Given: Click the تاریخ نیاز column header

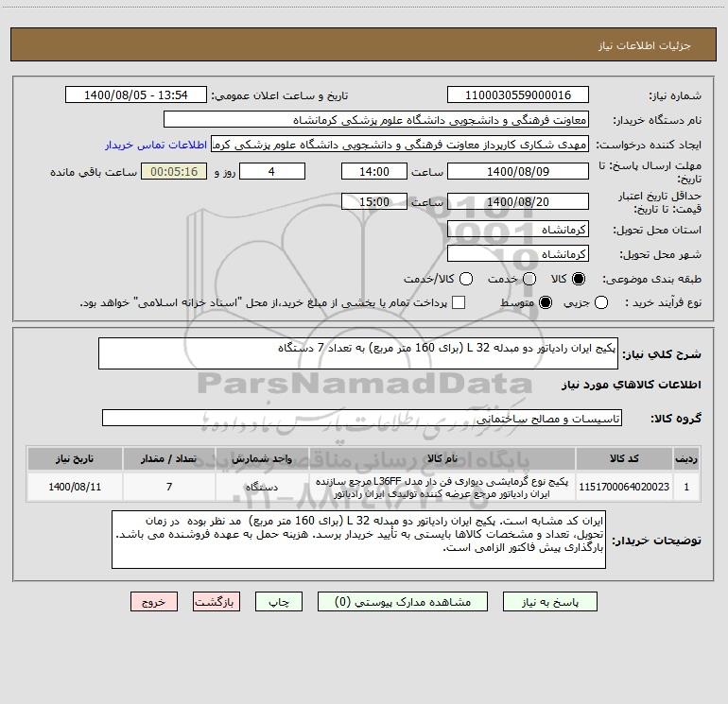Looking at the screenshot, I should tap(75, 459).
